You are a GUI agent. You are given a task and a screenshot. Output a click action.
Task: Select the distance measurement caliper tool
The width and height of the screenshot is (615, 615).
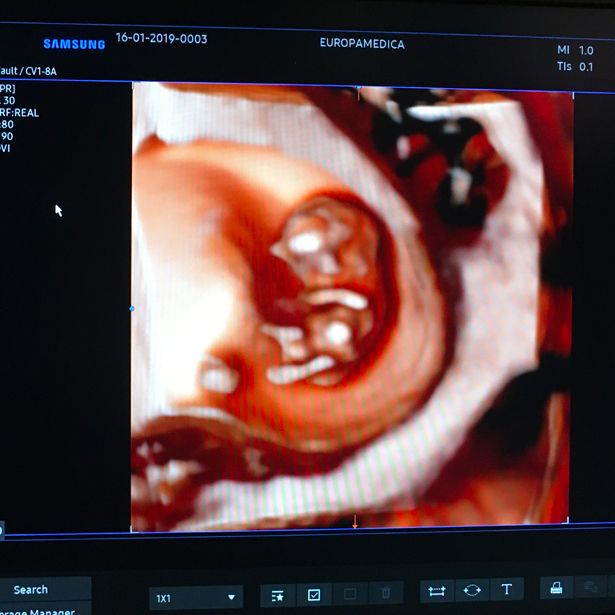pos(437,591)
